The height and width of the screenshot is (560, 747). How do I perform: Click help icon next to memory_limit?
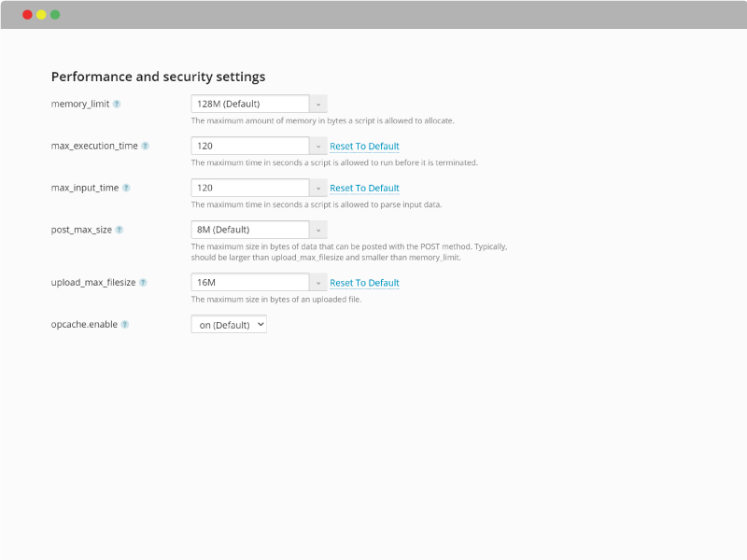click(117, 104)
